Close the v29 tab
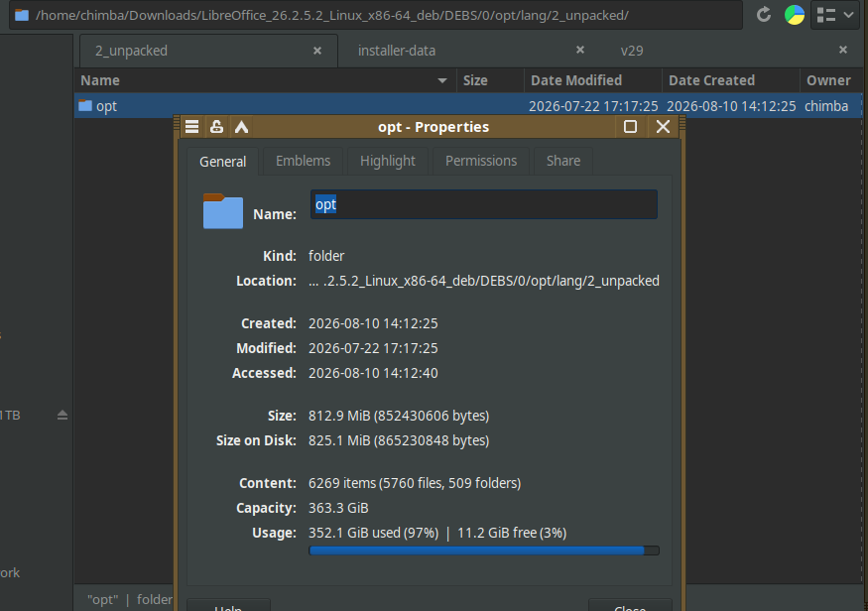The height and width of the screenshot is (611, 868). (x=843, y=50)
